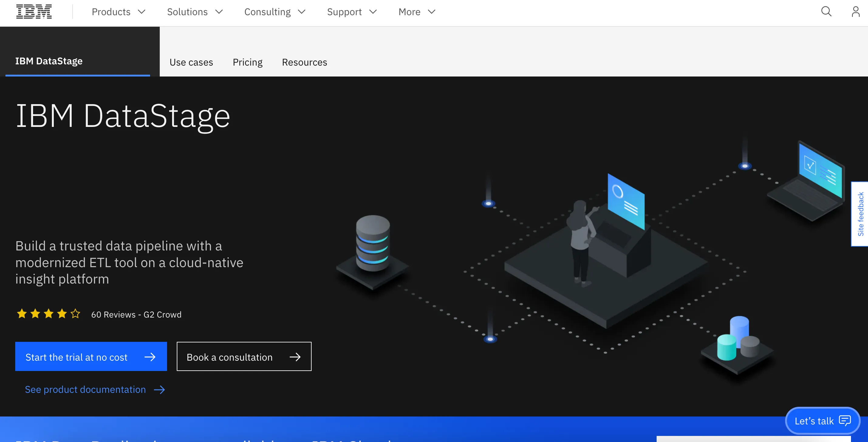Book a consultation
Image resolution: width=868 pixels, height=442 pixels.
244,356
